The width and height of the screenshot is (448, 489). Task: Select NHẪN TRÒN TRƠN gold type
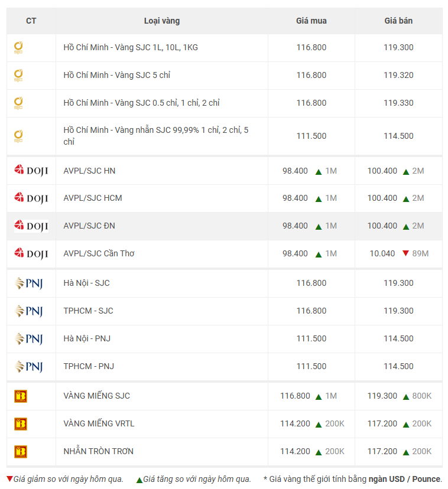(98, 451)
